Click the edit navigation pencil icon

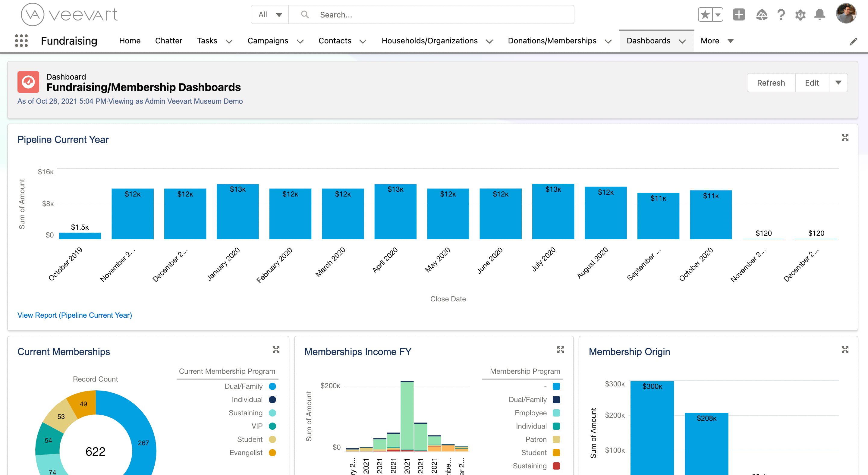click(853, 41)
